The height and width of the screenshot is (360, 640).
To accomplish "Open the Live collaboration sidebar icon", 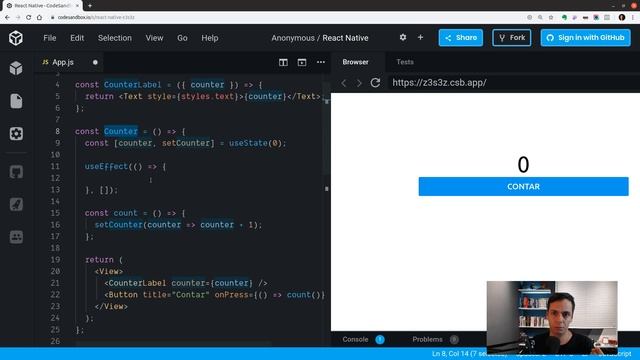I will click(x=16, y=237).
